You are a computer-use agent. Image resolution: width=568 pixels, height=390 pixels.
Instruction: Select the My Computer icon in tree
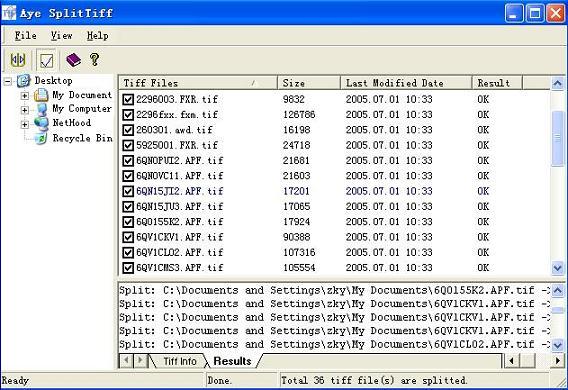click(x=42, y=109)
